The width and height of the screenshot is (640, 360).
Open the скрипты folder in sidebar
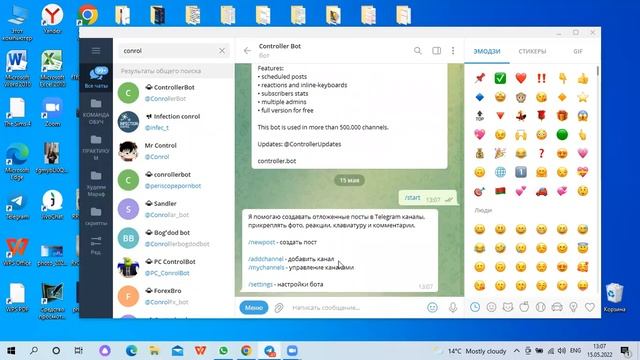click(96, 216)
